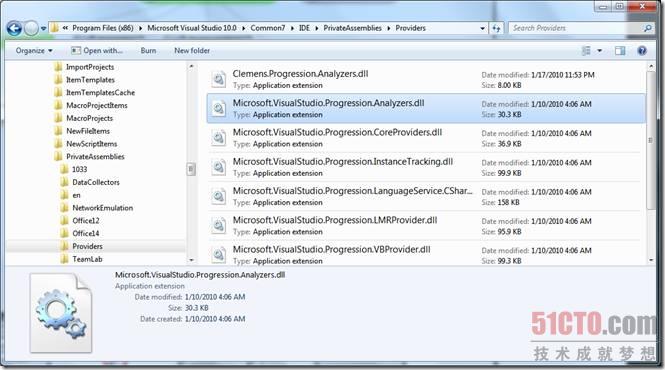665x370 pixels.
Task: Click the NetworkEmulation folder icon
Action: (x=64, y=208)
